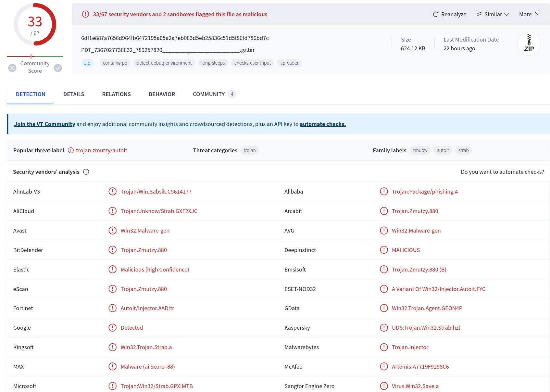Open the Similar dropdown menu
This screenshot has height=392, width=550.
click(x=493, y=14)
